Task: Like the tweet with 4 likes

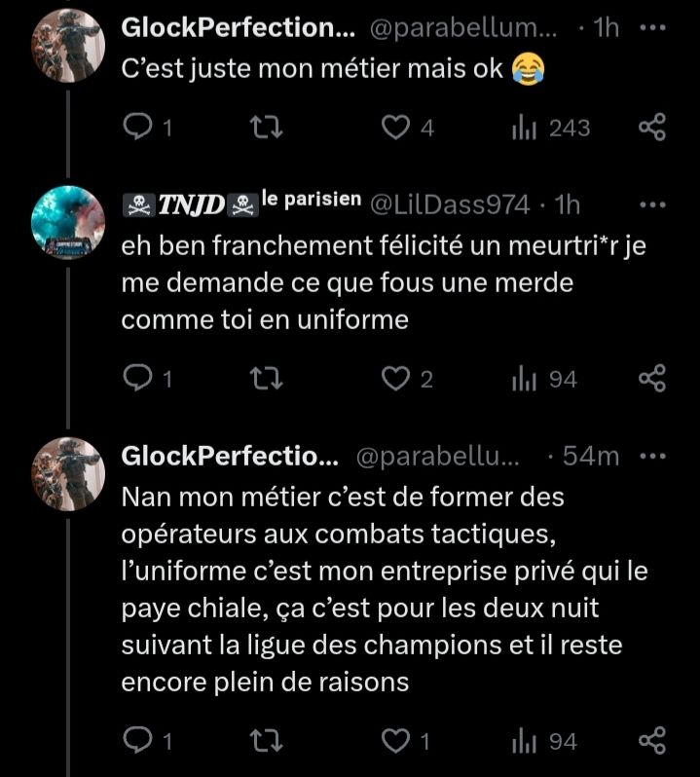Action: pyautogui.click(x=395, y=128)
